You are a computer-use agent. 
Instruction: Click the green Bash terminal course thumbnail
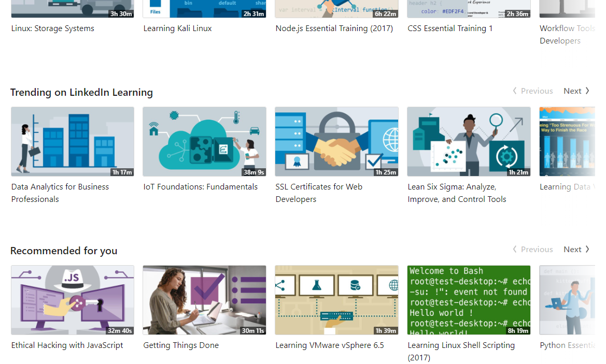(469, 300)
